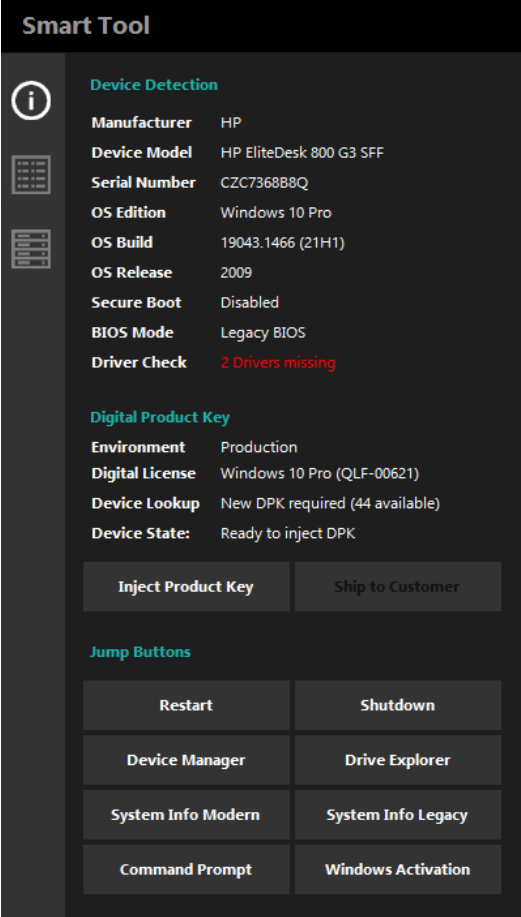This screenshot has height=917, width=521.
Task: Restart the device via Restart button
Action: (x=186, y=705)
